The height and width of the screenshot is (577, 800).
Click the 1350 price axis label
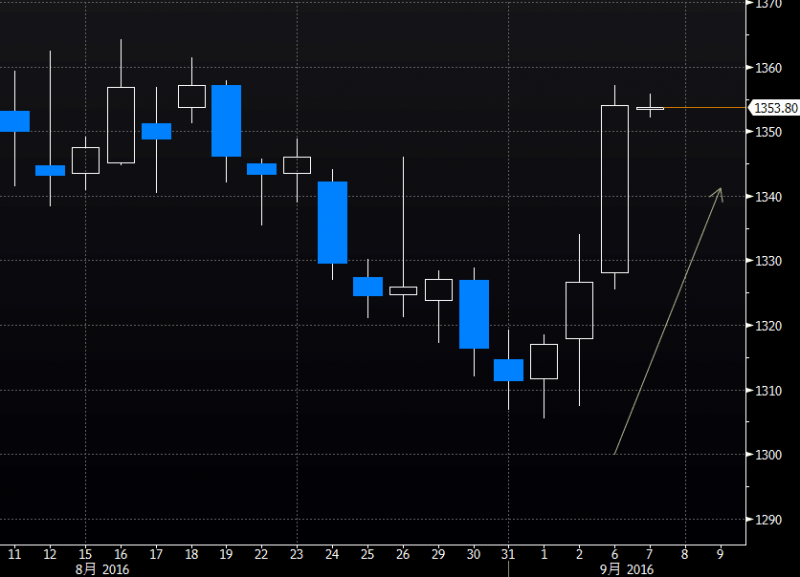click(x=768, y=132)
